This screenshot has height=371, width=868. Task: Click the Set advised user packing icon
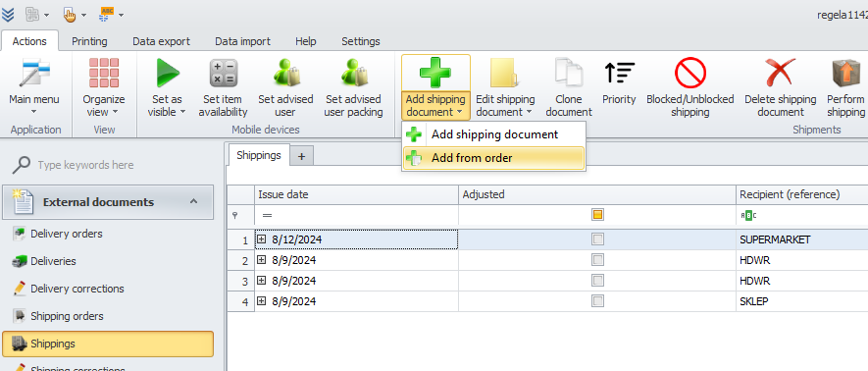click(x=353, y=73)
